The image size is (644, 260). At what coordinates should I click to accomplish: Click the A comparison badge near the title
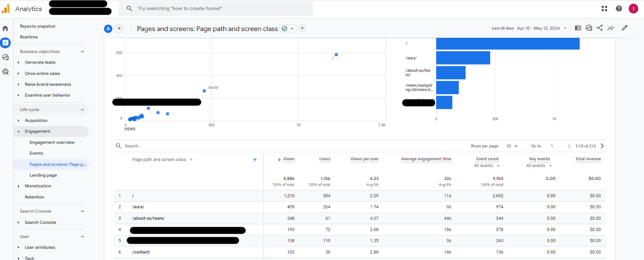point(108,28)
